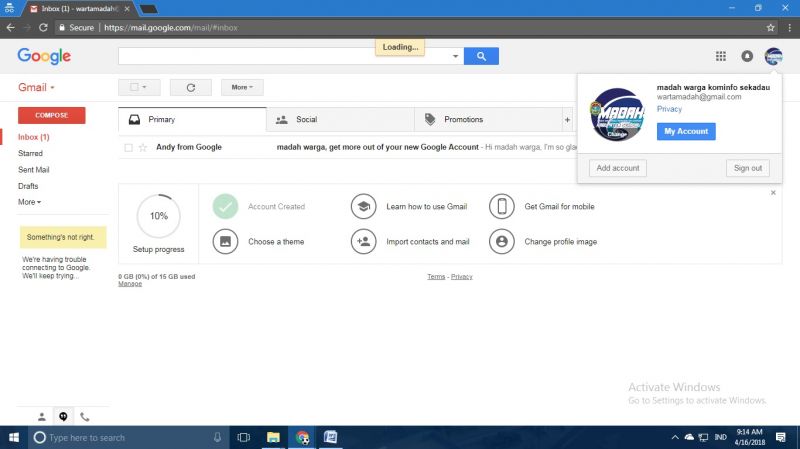800x449 pixels.
Task: Open Privacy link in footer
Action: point(461,277)
